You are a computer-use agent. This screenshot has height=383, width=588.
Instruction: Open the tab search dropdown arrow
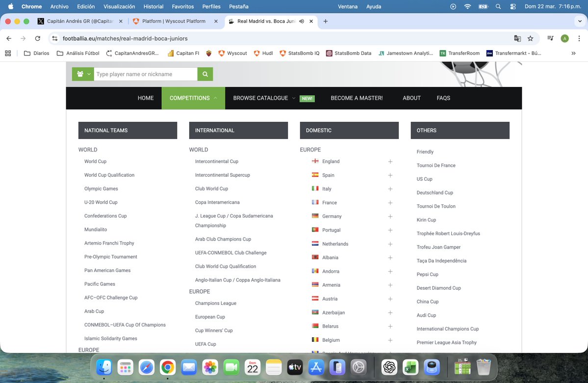pos(580,22)
